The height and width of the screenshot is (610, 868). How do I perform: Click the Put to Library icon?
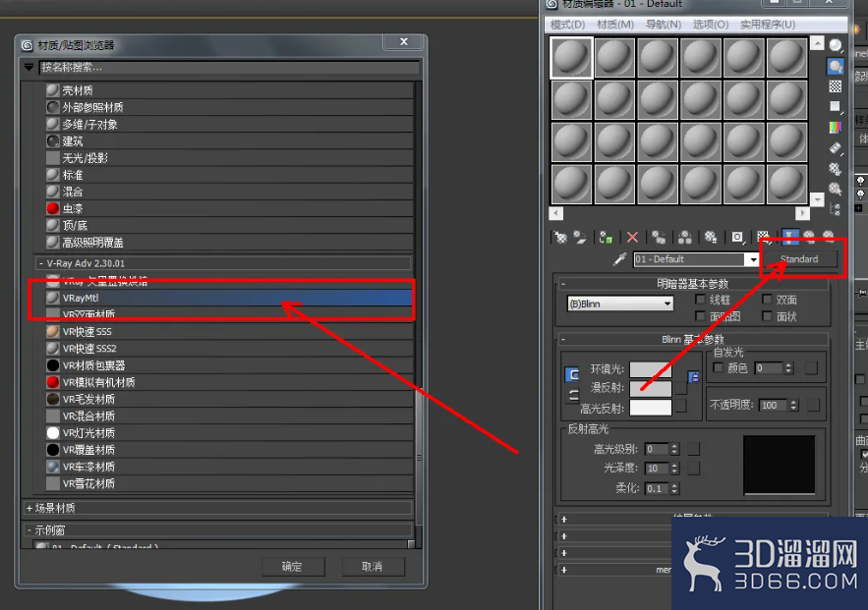pos(711,238)
